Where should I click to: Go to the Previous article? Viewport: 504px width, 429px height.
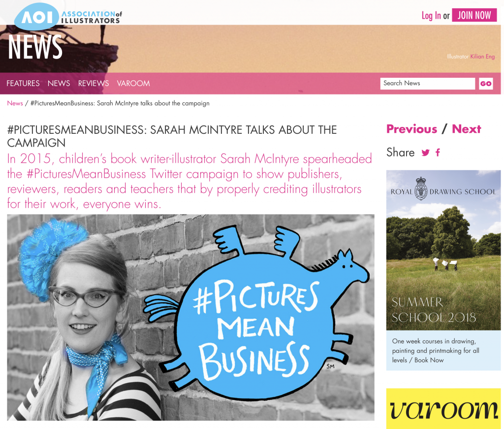412,129
